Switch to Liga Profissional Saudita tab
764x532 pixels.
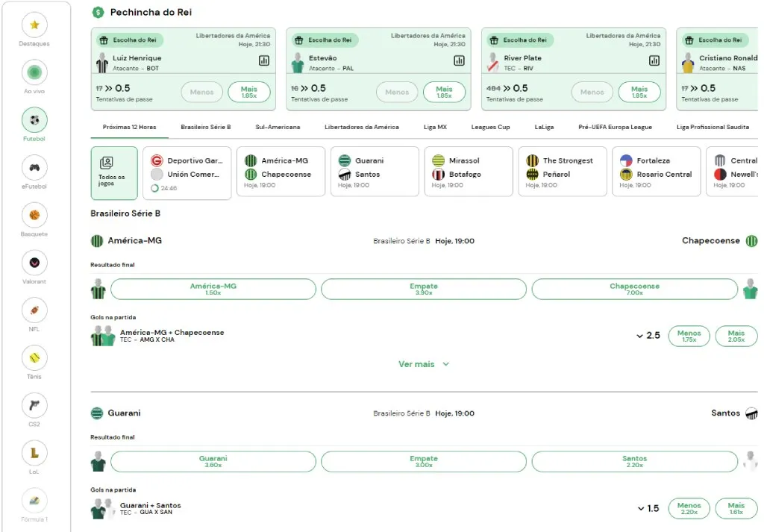click(x=713, y=127)
